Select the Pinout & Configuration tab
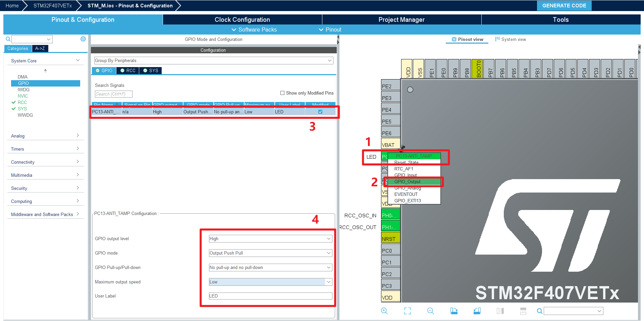This screenshot has width=644, height=321. 83,19
